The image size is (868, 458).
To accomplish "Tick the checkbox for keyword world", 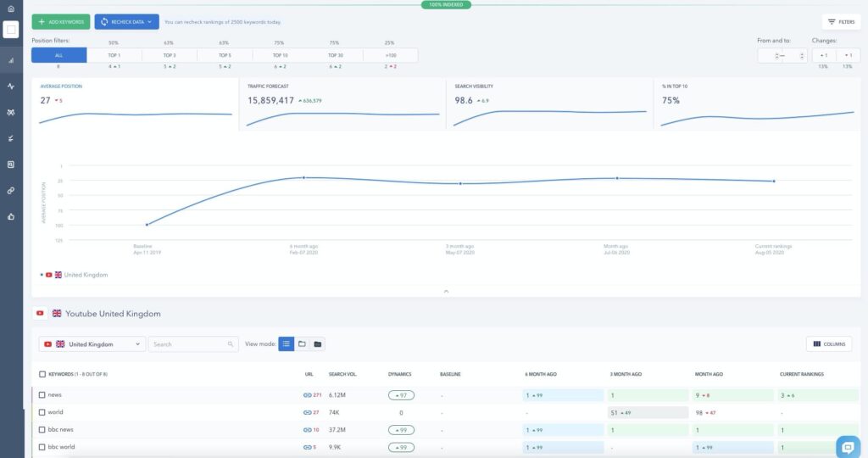I will pos(42,412).
